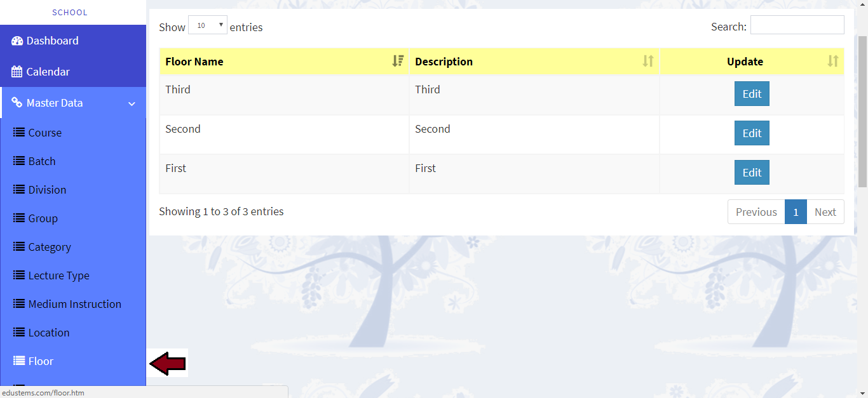This screenshot has height=398, width=868.
Task: Edit the Third floor row
Action: (x=752, y=94)
